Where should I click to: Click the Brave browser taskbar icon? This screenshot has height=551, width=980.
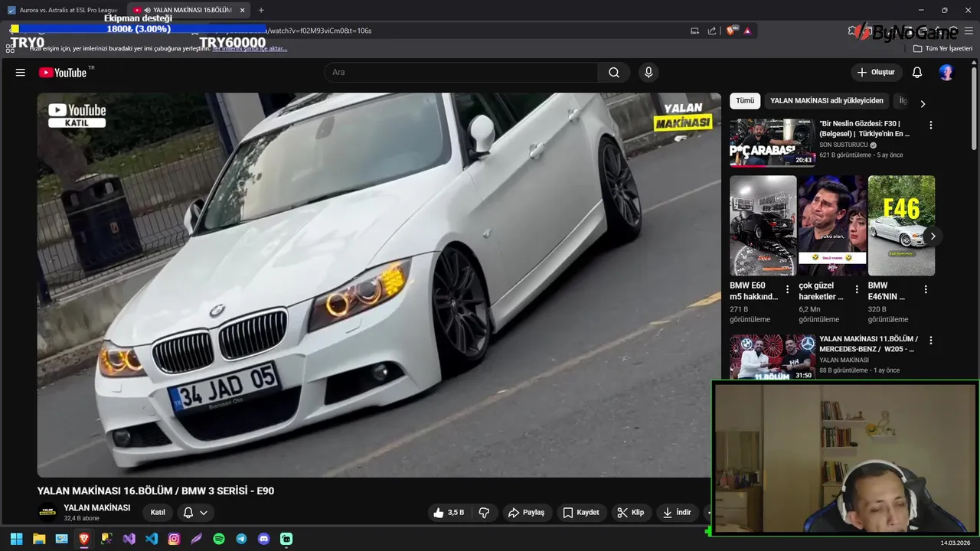(x=84, y=539)
